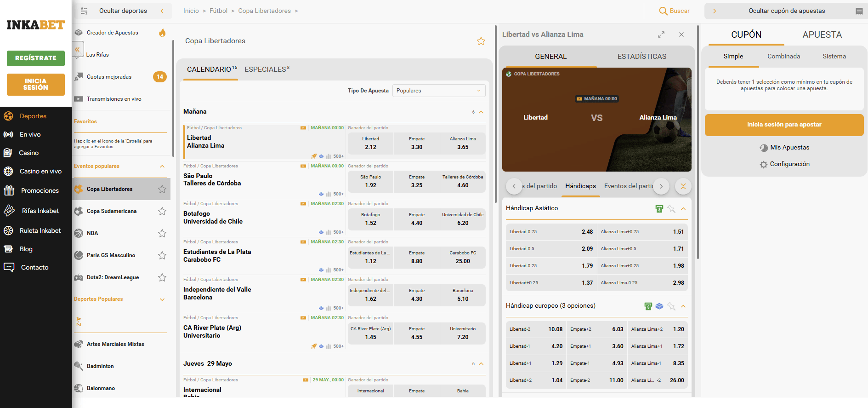Toggle favorite star on Copa Libertadores sidebar item
The image size is (868, 408).
coord(162,189)
